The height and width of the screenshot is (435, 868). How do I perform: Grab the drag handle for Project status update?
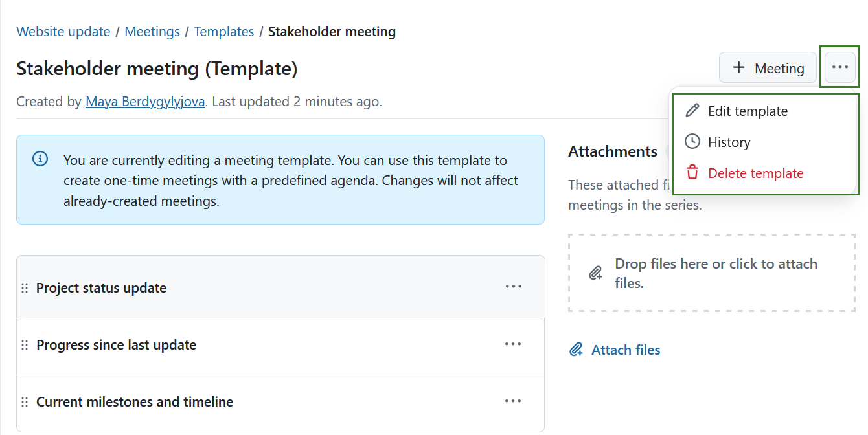[x=24, y=287]
